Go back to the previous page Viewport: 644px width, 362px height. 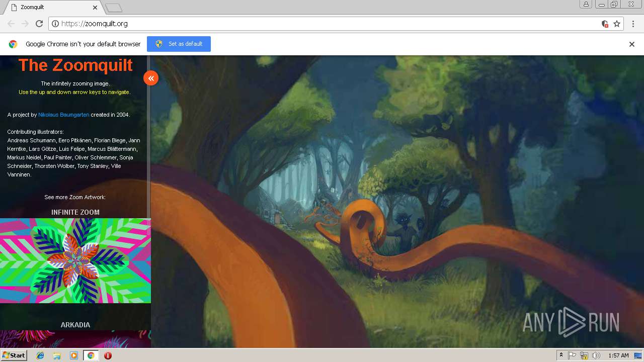click(x=11, y=24)
